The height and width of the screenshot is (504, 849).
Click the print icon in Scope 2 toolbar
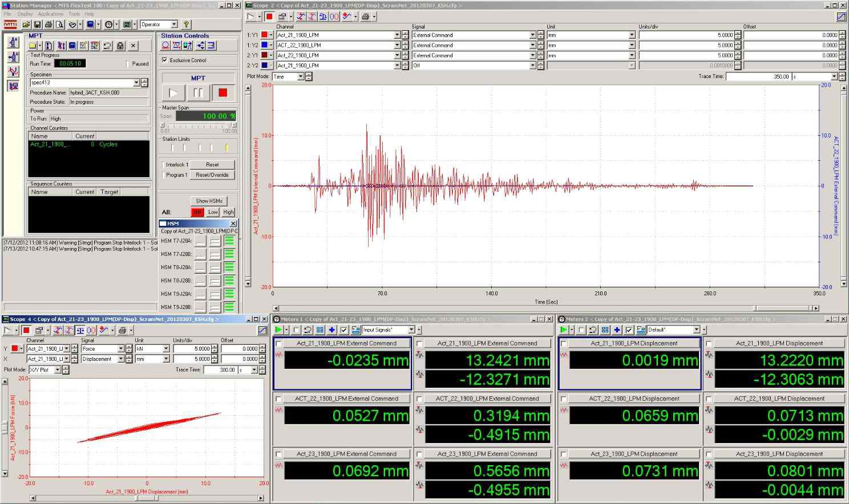click(x=365, y=17)
